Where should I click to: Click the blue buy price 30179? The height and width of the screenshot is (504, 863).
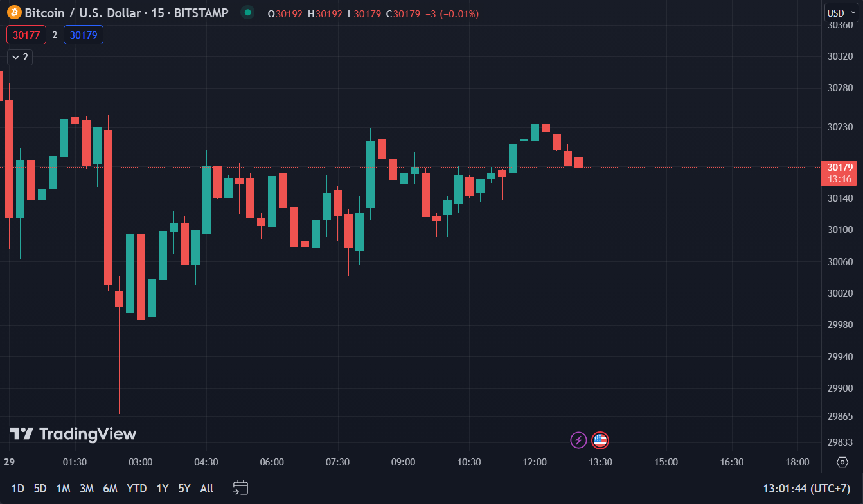pyautogui.click(x=84, y=35)
